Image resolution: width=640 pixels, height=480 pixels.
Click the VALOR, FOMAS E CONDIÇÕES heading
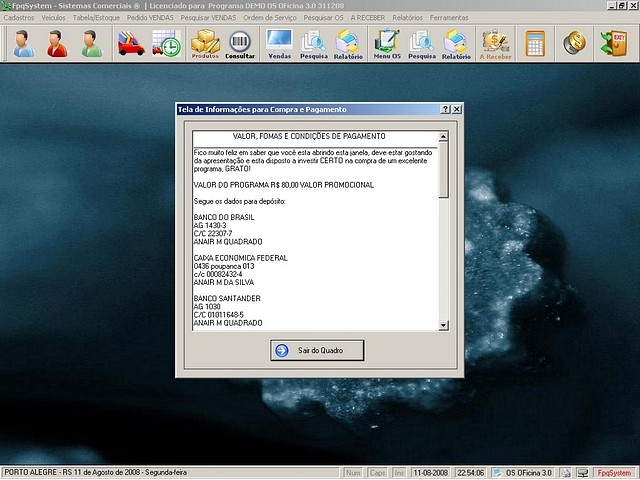(309, 136)
